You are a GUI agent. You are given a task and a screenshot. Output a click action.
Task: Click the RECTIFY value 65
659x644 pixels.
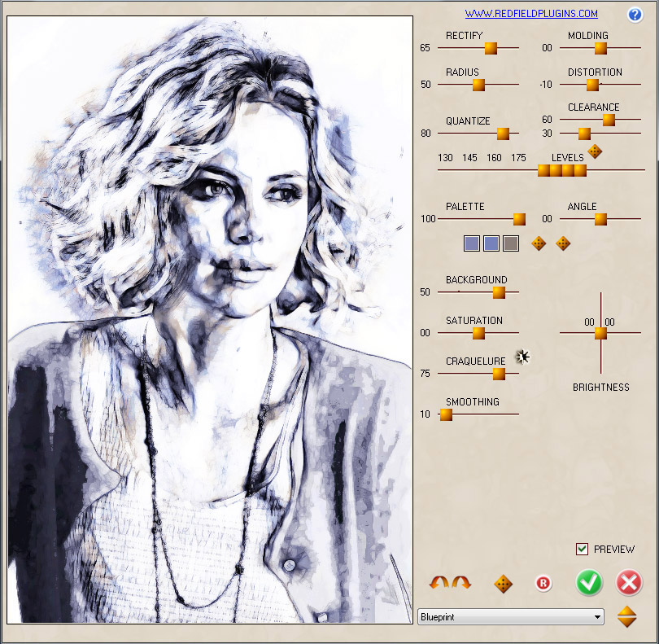(x=425, y=48)
